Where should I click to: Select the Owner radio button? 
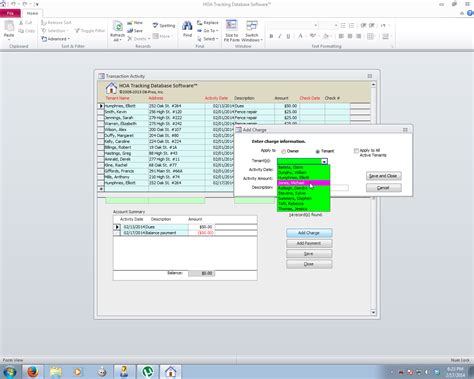[283, 151]
